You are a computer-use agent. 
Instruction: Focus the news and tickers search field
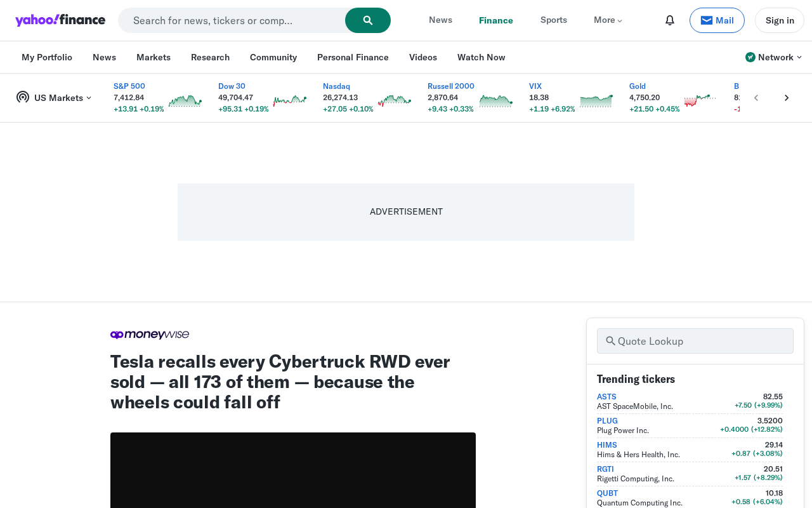232,20
